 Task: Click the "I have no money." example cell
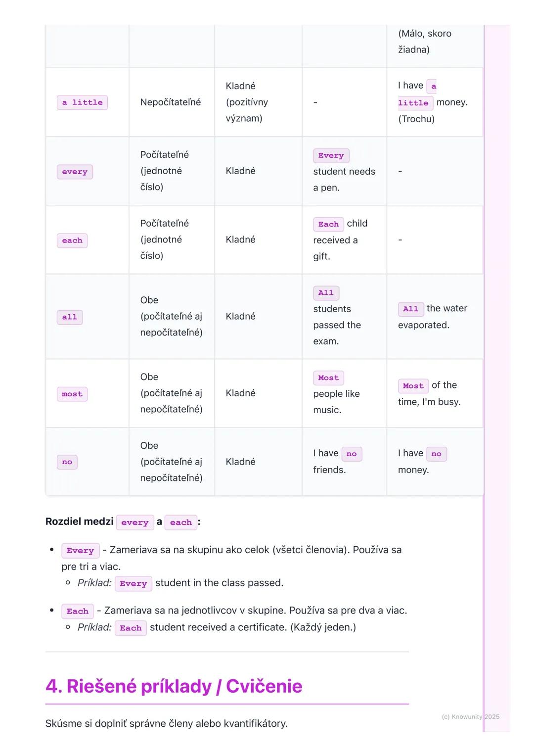click(422, 462)
